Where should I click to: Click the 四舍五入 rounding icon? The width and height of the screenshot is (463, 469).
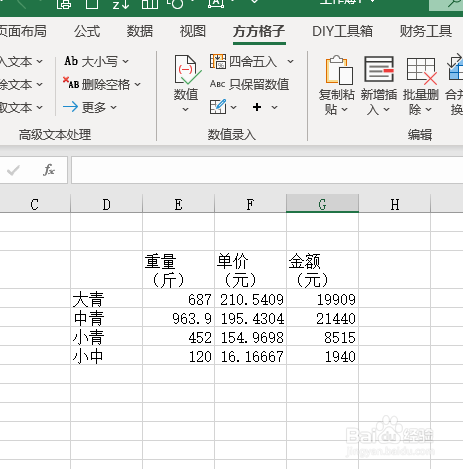218,62
